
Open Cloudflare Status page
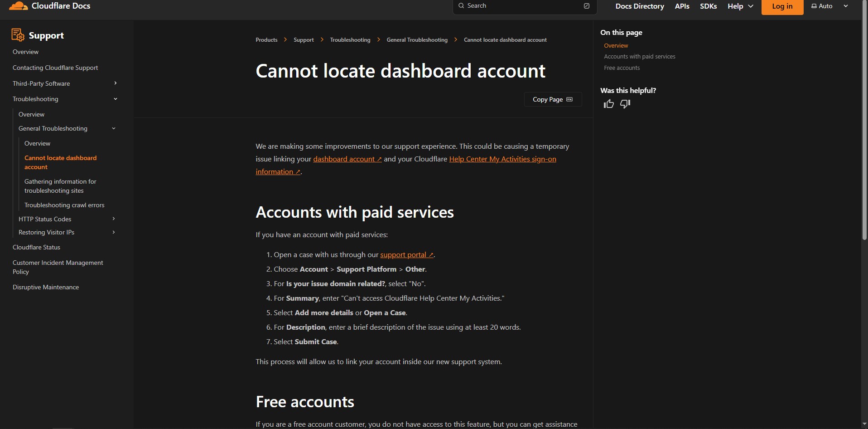36,248
